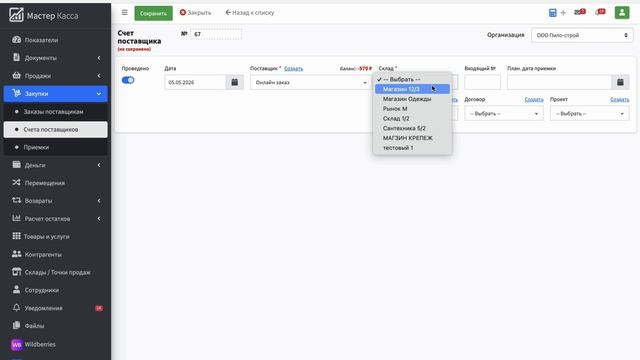The height and width of the screenshot is (360, 640).
Task: Expand the Продажи menu chevron
Action: tap(99, 76)
